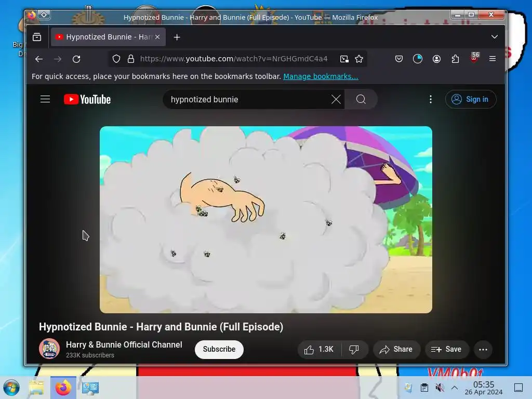Toggle the diamond button in title bar
This screenshot has width=532, height=399.
pos(44,15)
